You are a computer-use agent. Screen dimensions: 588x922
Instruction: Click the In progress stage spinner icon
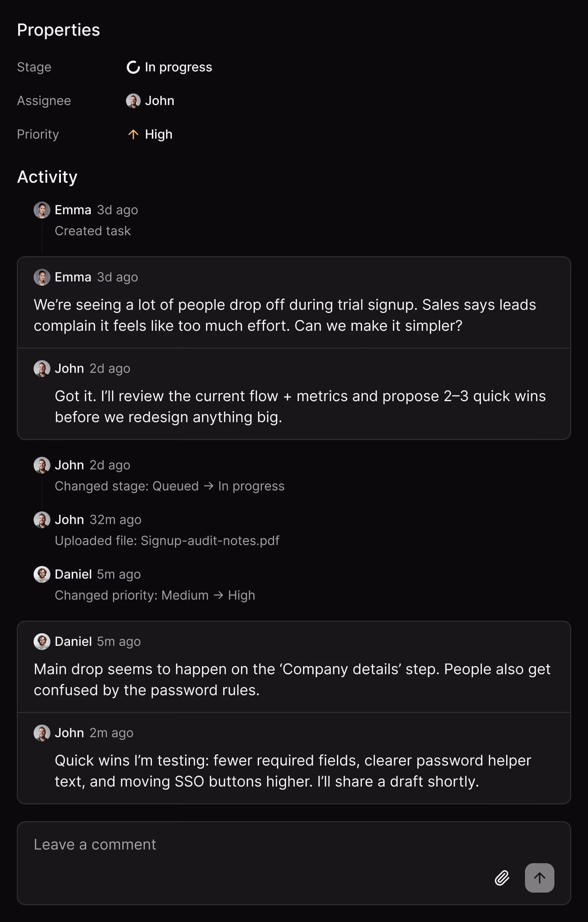133,68
